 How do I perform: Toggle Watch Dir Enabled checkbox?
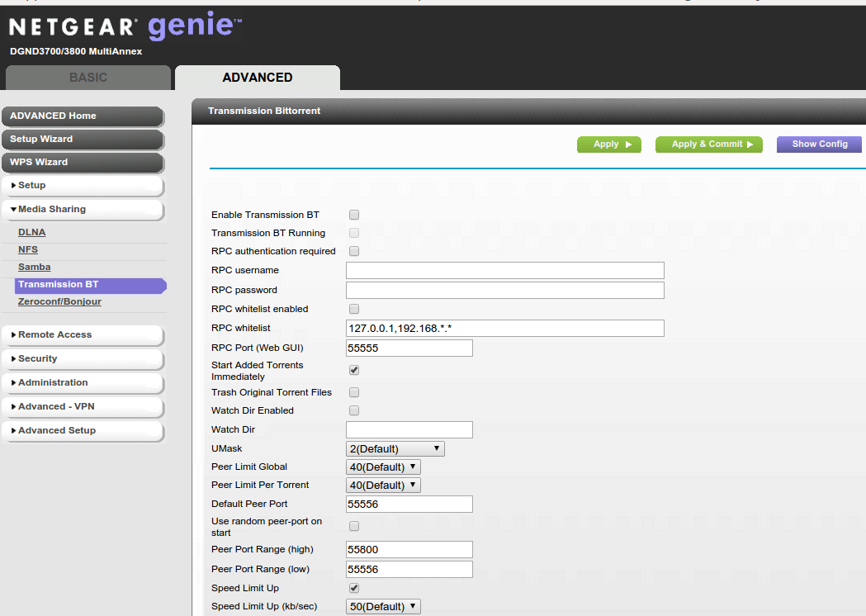click(x=354, y=410)
